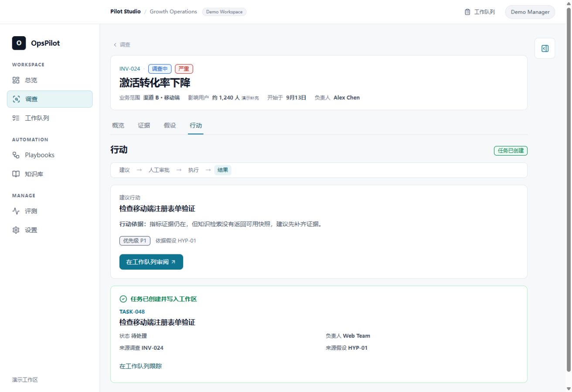Viewport: 572px width, 392px height.
Task: Select the 行动 tab
Action: [x=196, y=125]
